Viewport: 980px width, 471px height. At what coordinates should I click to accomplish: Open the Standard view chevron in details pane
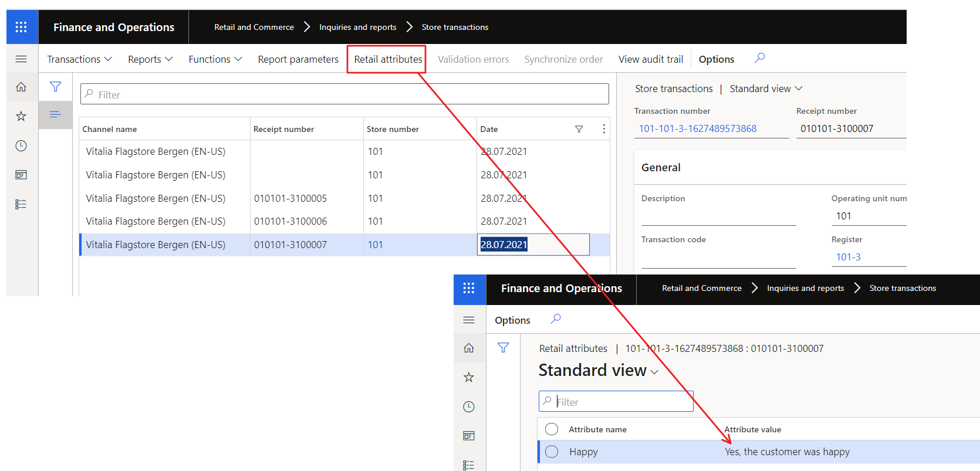point(799,89)
